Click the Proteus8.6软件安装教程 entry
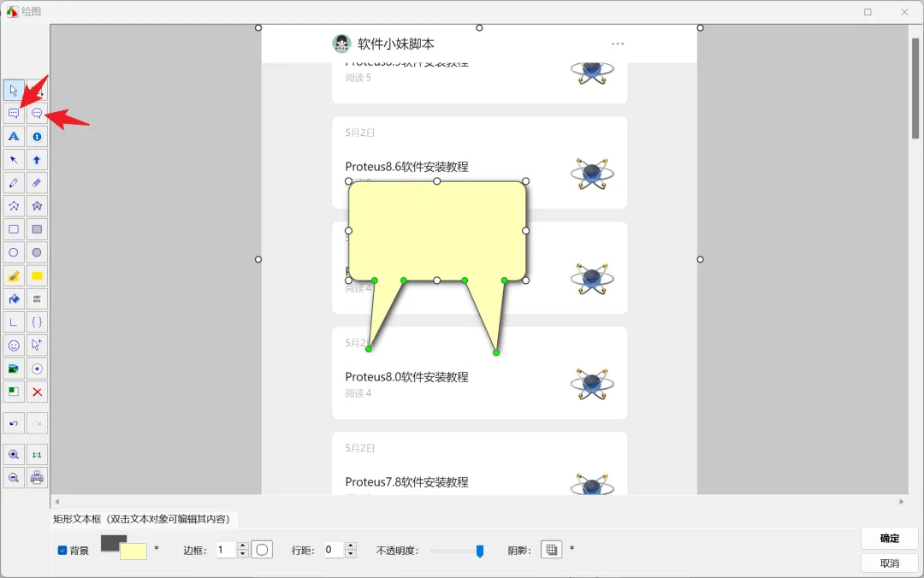Screen dimensions: 924x578 pyautogui.click(x=406, y=167)
